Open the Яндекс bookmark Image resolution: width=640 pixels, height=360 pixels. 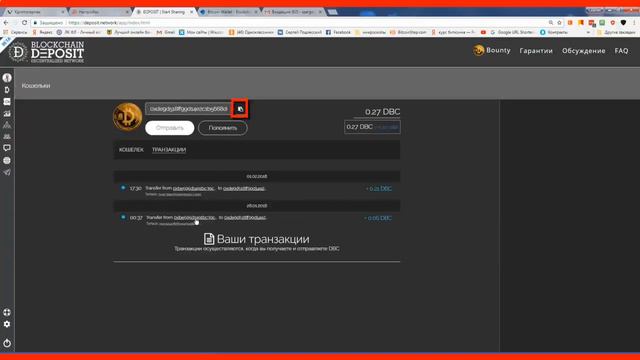point(42,32)
